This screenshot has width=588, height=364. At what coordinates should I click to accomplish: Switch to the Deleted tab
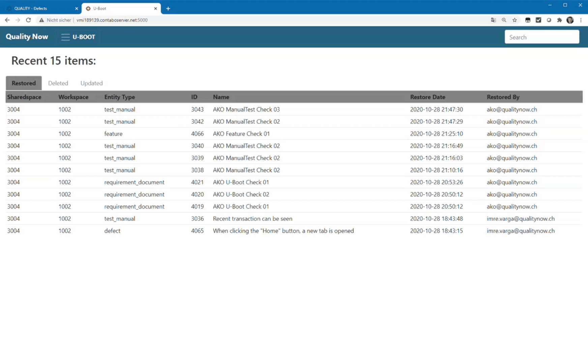[x=58, y=83]
